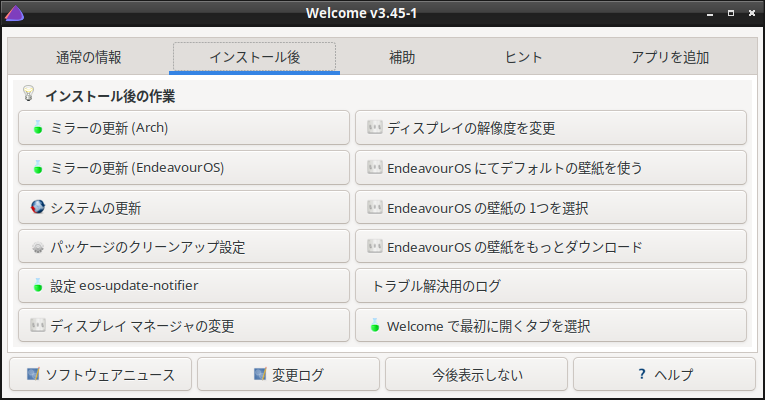The image size is (765, 400).
Task: Open the 変更ログ button
Action: pyautogui.click(x=288, y=374)
